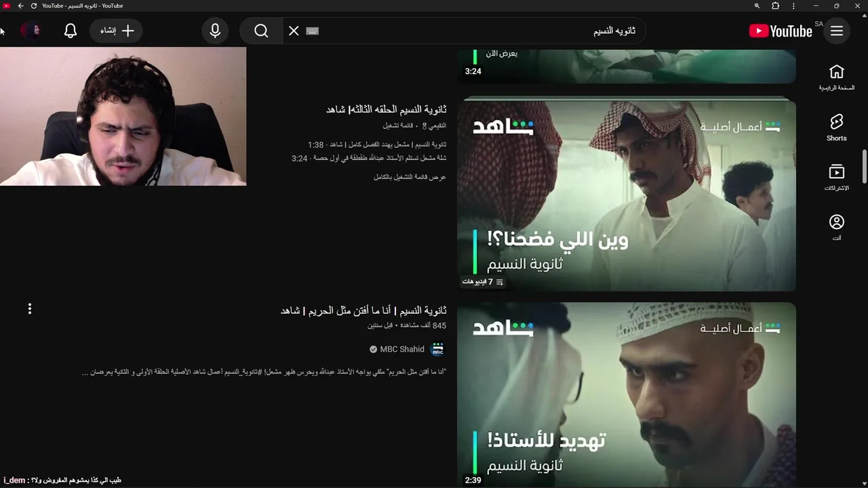Viewport: 868px width, 488px height.
Task: Click the magnifier search button
Action: [x=261, y=31]
